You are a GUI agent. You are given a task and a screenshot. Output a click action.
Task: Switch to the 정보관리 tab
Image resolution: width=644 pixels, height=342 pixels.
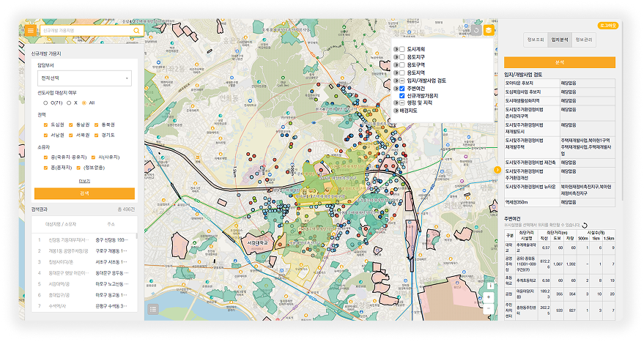(585, 40)
